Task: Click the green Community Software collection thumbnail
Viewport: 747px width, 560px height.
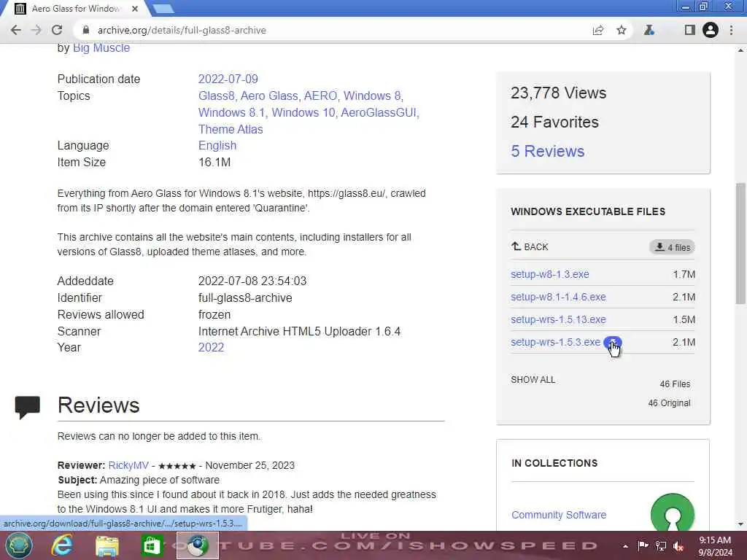Action: pyautogui.click(x=672, y=513)
